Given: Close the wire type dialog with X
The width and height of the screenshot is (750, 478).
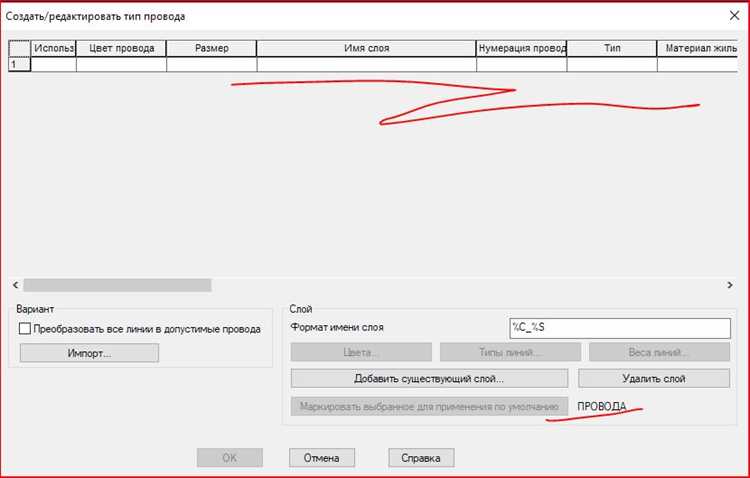Looking at the screenshot, I should pyautogui.click(x=734, y=15).
